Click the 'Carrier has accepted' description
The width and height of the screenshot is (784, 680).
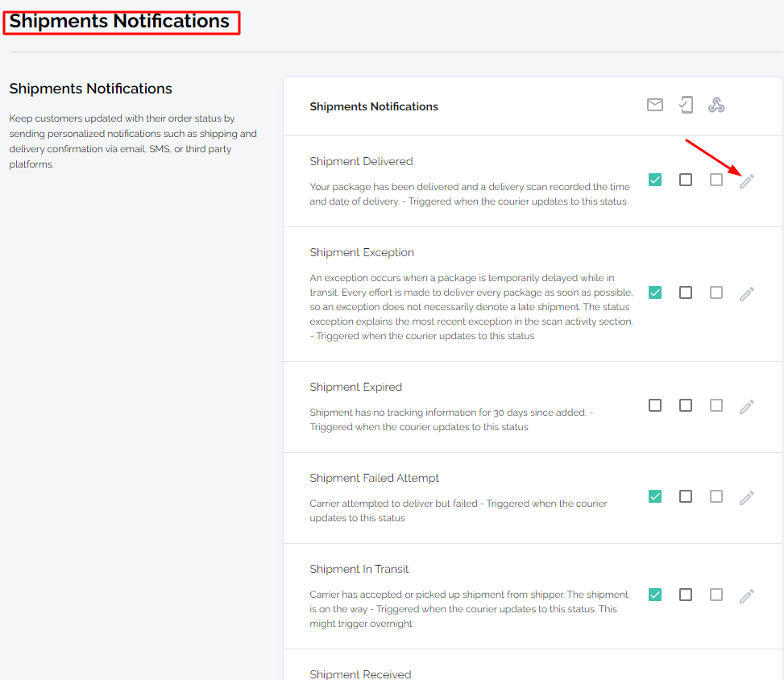[x=468, y=609]
